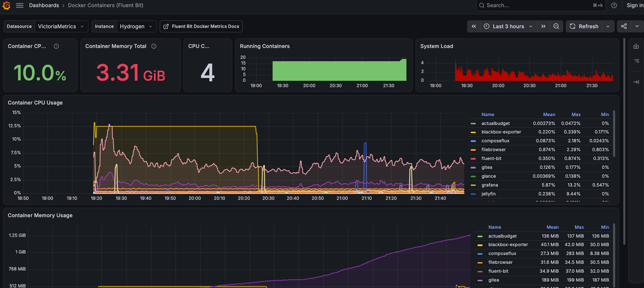Refresh the dashboard
The image size is (644, 288).
click(x=584, y=26)
